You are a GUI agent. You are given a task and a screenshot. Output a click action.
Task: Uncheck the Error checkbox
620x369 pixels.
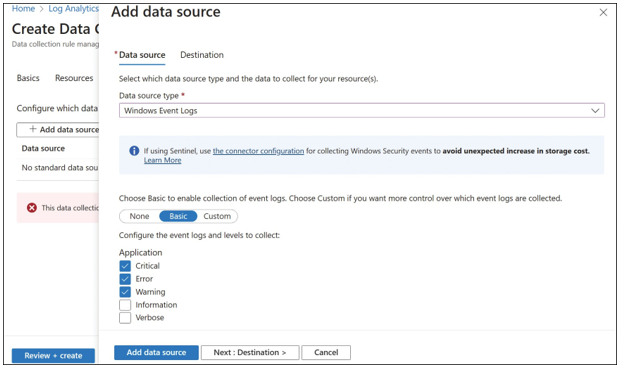tap(125, 279)
